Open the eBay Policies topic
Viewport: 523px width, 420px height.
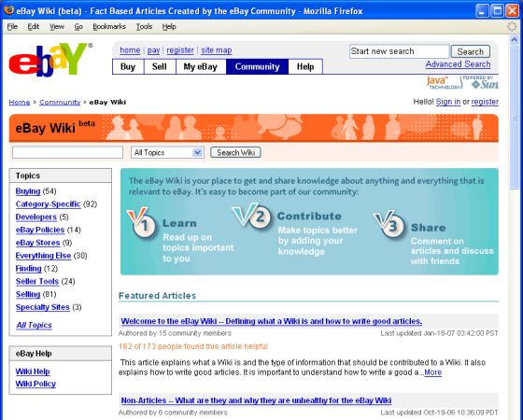coord(40,230)
